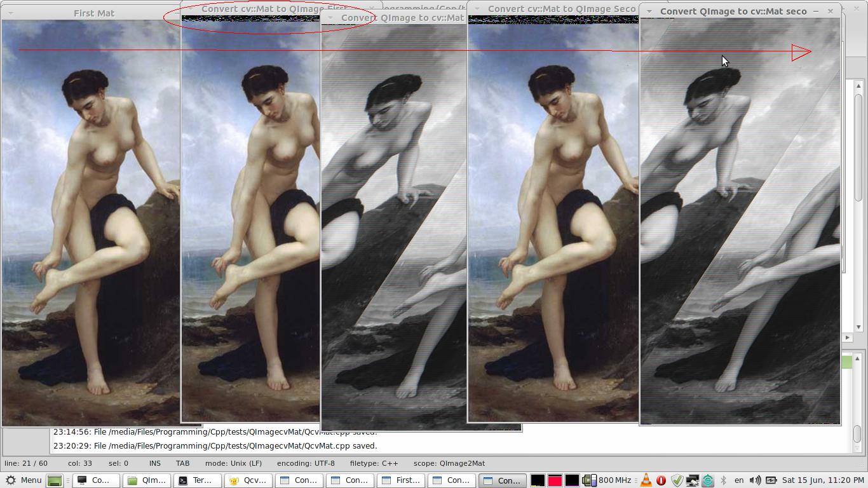Open the QIm... folder taskbar entry
The image size is (868, 488).
[147, 480]
